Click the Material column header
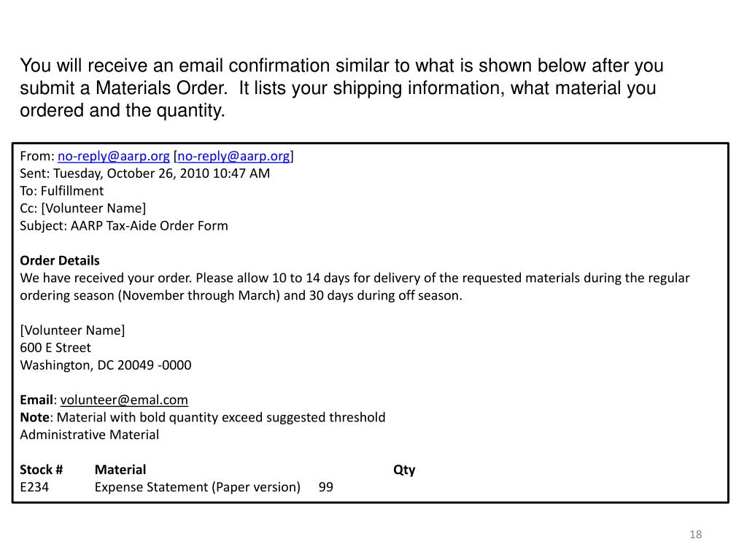This screenshot has width=747, height=560. point(120,470)
